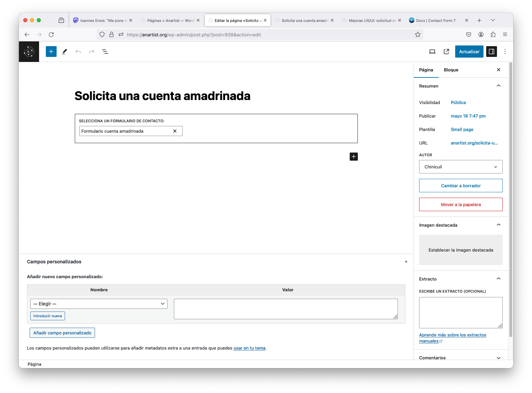Open the browser hamburger application menu
Viewport: 532px width, 393px height.
[x=505, y=34]
